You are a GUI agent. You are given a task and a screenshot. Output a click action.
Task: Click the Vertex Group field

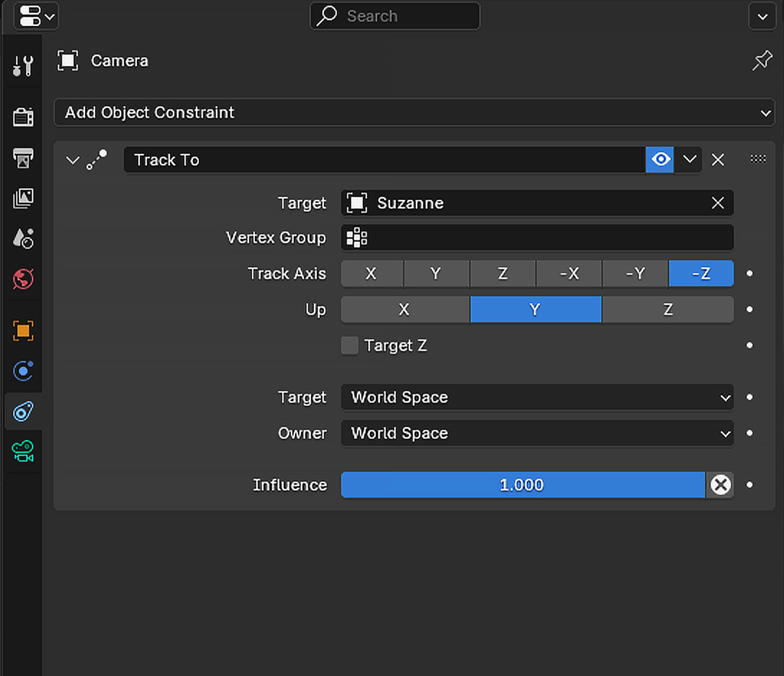coord(537,237)
